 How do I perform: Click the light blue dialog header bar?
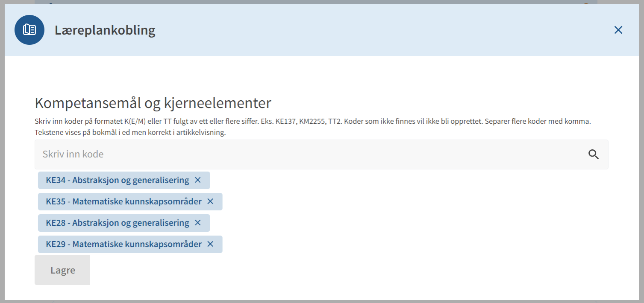[322, 30]
